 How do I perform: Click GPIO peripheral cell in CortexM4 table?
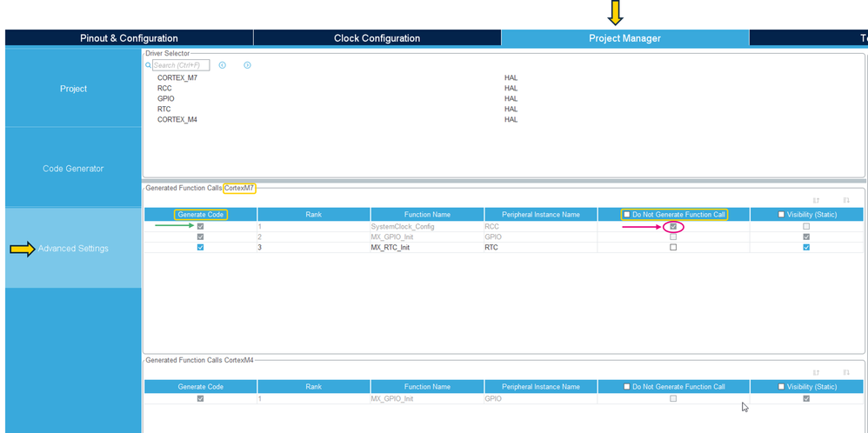[541, 399]
